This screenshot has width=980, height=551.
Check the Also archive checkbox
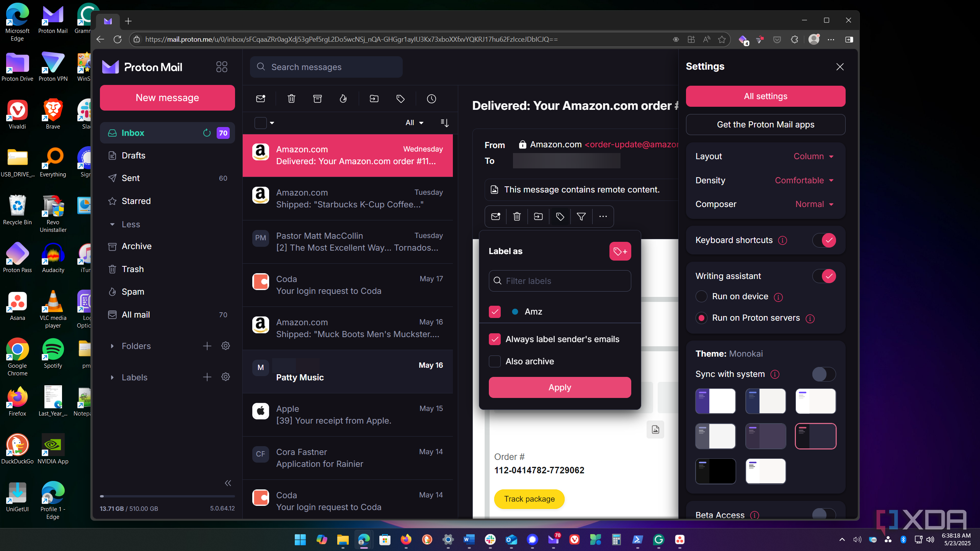pyautogui.click(x=495, y=362)
